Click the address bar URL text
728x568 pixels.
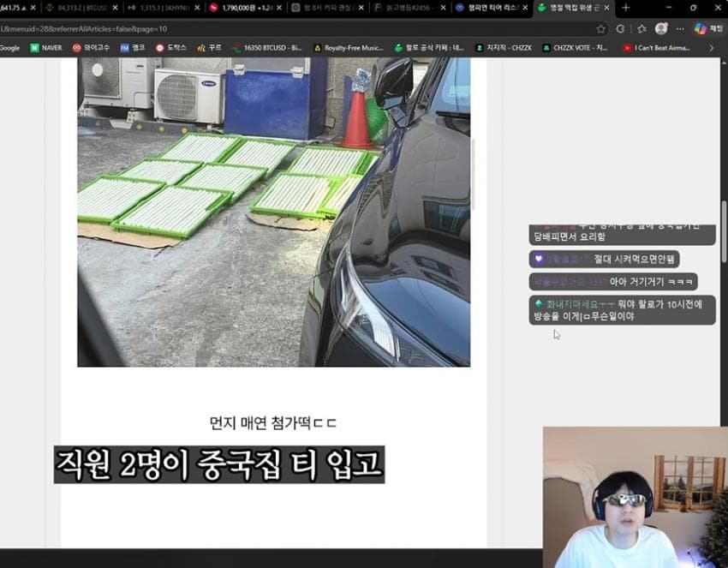[x=84, y=29]
